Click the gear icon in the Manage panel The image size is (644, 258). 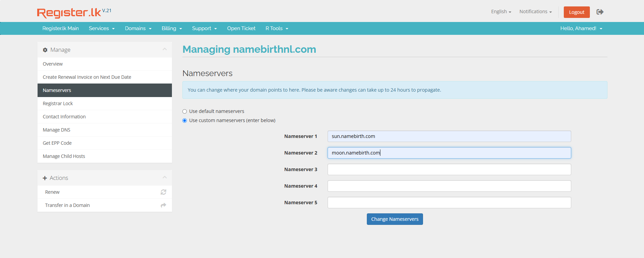(x=45, y=50)
